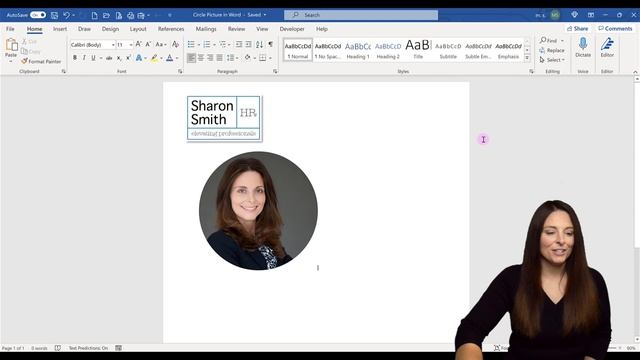Open the Layout tab

(x=138, y=29)
